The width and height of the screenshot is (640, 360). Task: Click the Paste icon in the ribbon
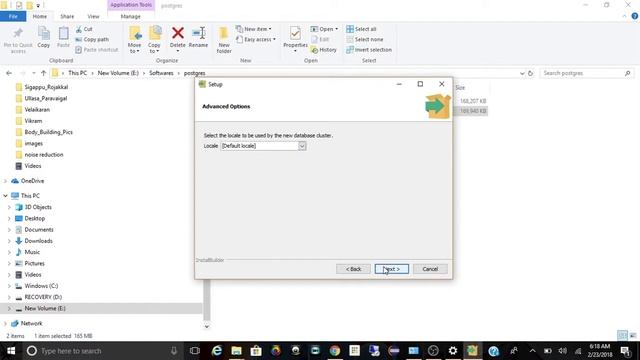[x=63, y=33]
